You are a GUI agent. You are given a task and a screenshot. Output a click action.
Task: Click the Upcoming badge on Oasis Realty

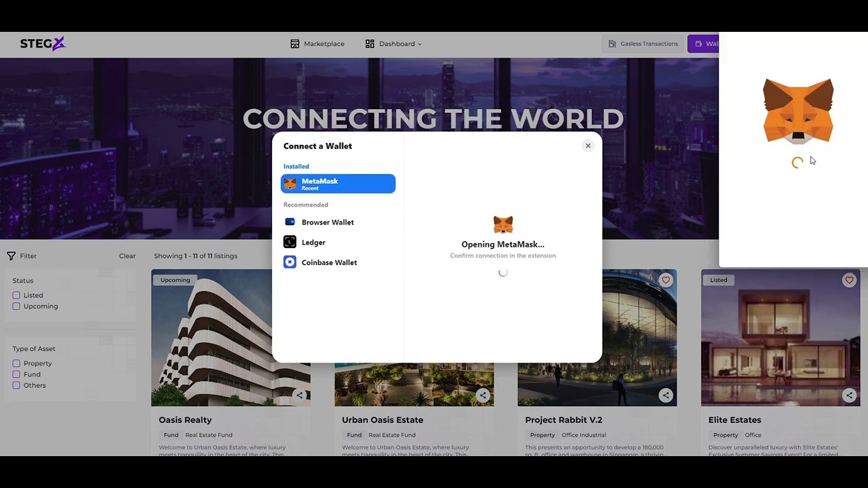point(175,280)
